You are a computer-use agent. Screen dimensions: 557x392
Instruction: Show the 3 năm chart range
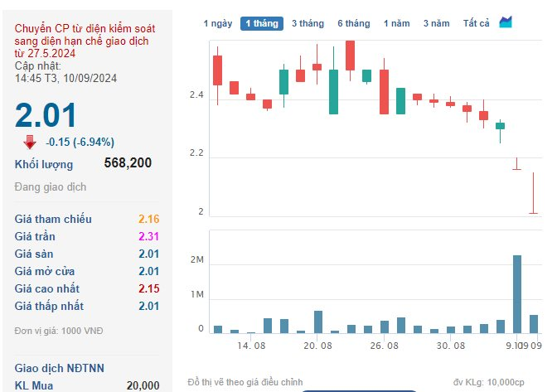437,23
